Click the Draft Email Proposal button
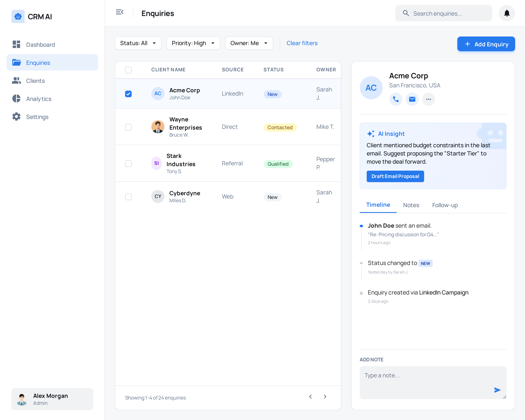The width and height of the screenshot is (525, 420). click(395, 176)
